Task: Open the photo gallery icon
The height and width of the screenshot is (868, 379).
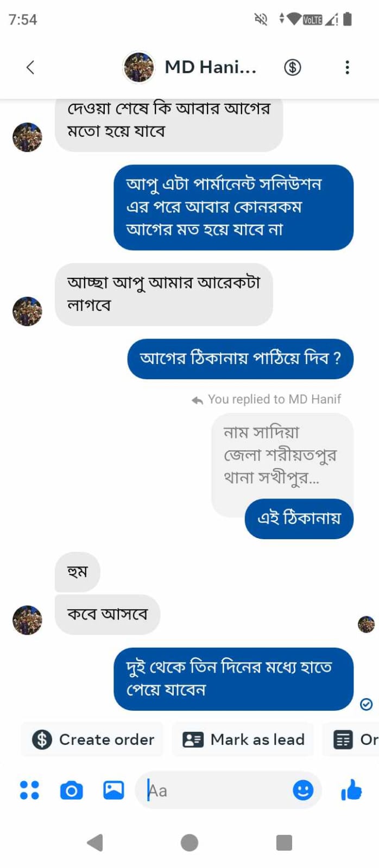Action: 113,790
